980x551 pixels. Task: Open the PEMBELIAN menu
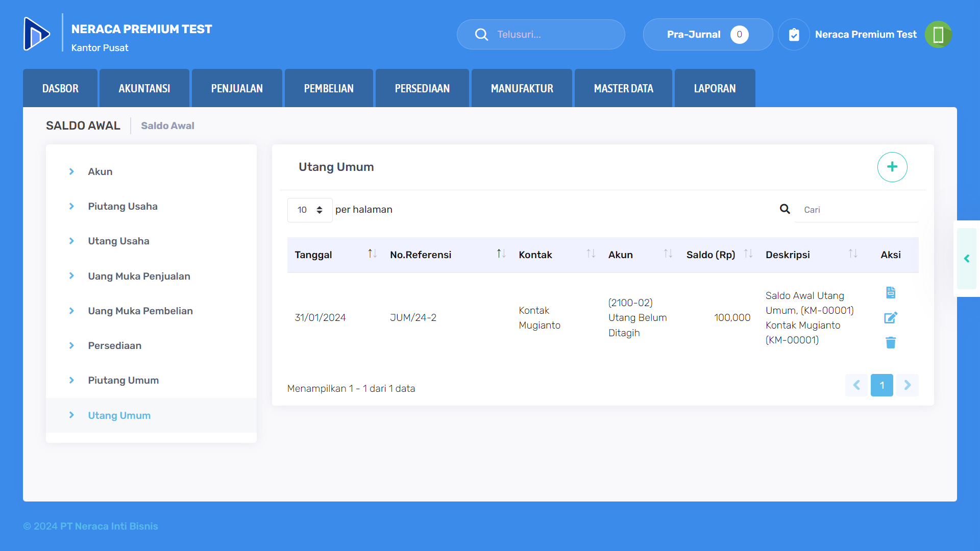(x=329, y=88)
